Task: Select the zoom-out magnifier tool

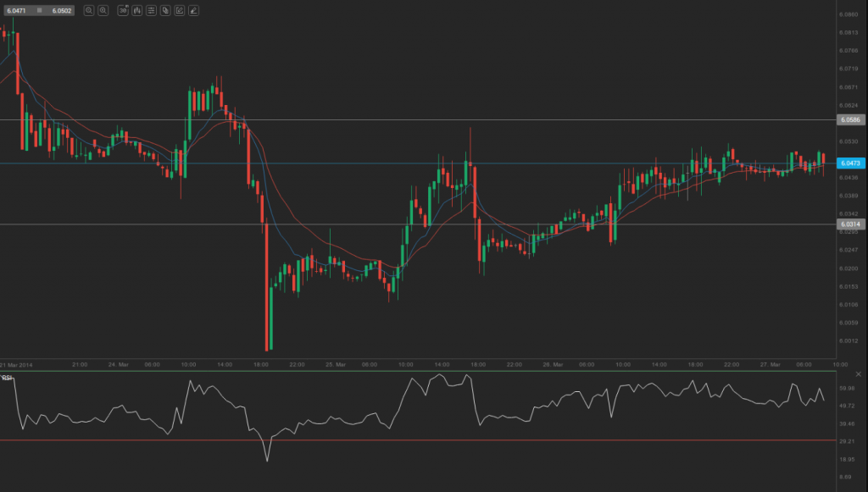Action: pos(103,11)
